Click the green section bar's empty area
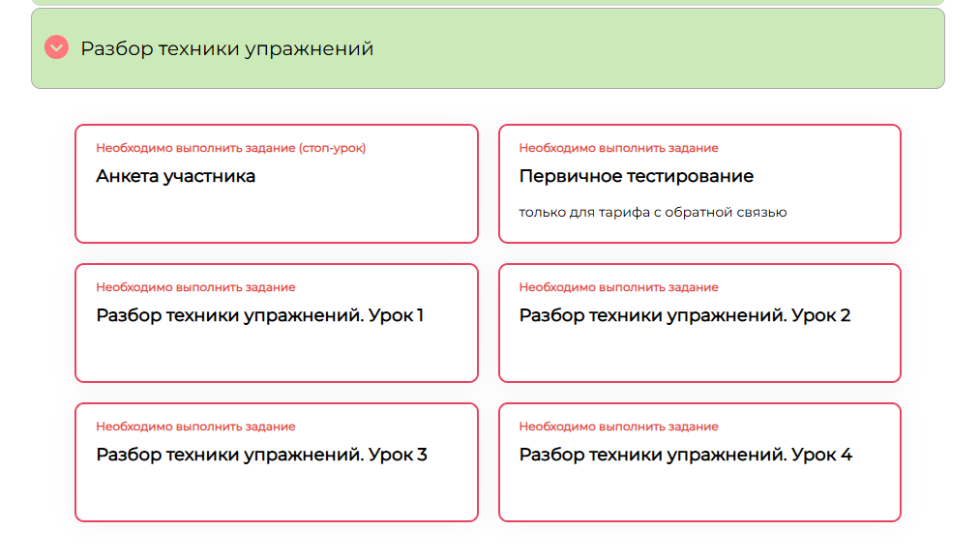This screenshot has height=560, width=980. tap(656, 48)
